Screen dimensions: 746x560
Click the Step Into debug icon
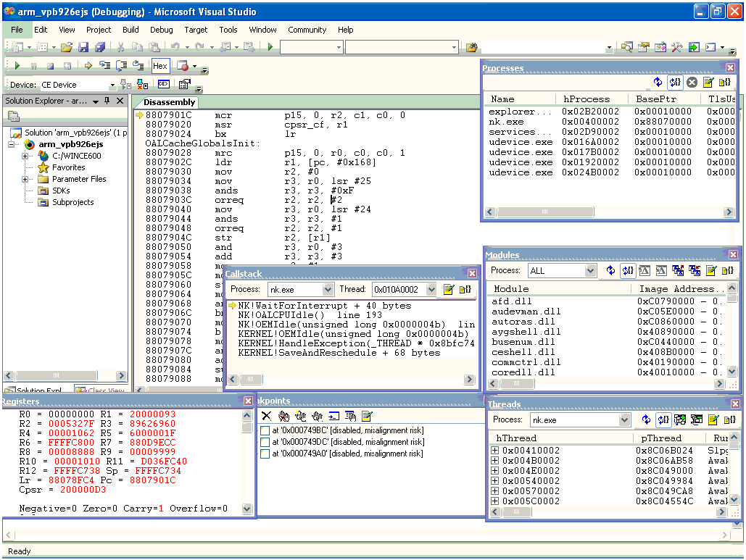tap(105, 64)
